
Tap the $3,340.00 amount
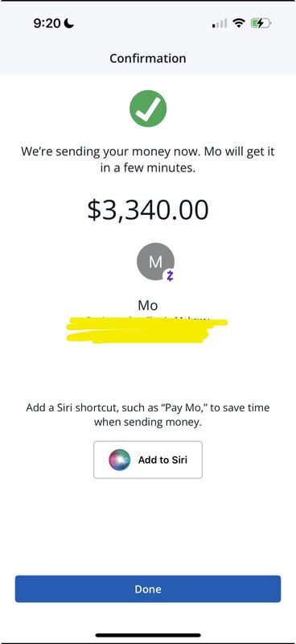point(148,210)
